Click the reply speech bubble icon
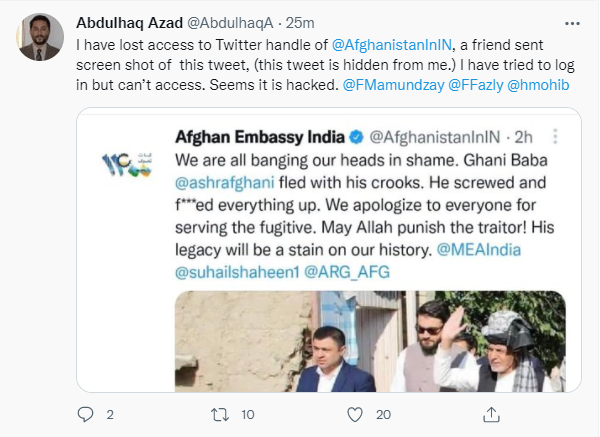The image size is (600, 437). (x=85, y=414)
